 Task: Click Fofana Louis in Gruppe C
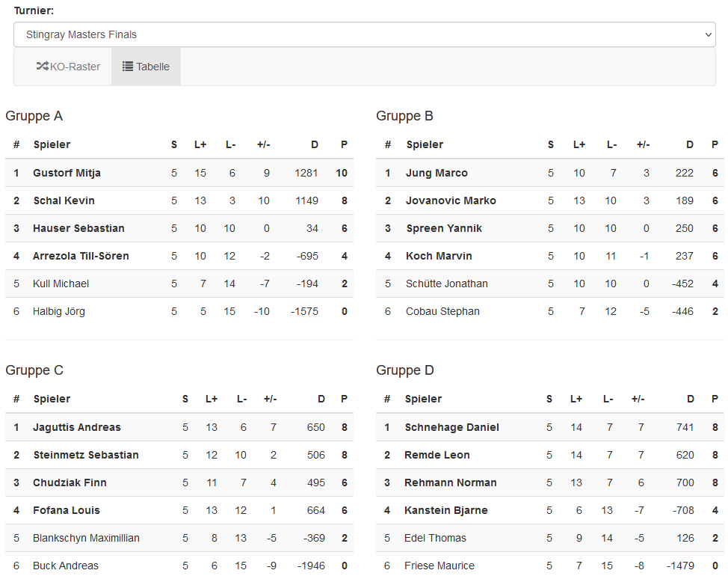pyautogui.click(x=66, y=510)
